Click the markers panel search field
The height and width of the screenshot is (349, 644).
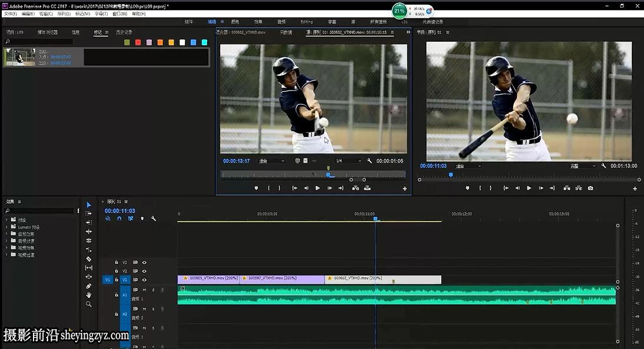click(x=39, y=42)
